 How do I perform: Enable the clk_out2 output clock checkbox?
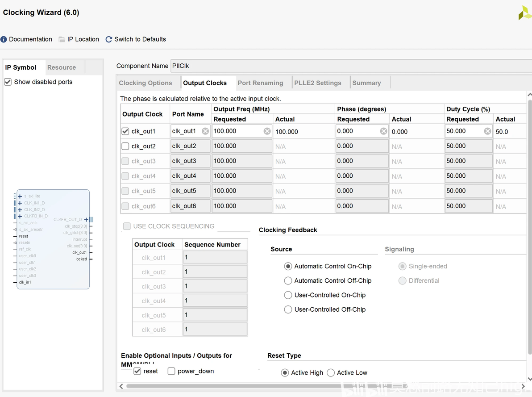(125, 146)
